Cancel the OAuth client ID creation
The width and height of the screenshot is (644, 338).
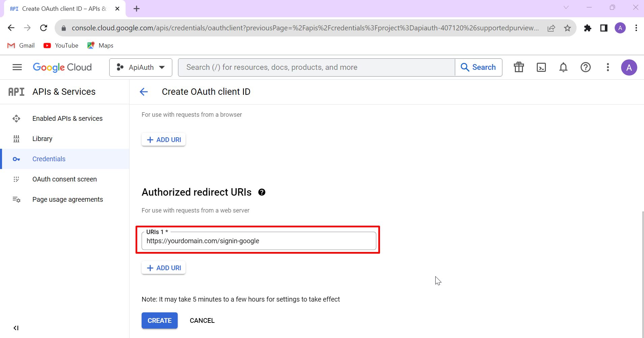[202, 320]
